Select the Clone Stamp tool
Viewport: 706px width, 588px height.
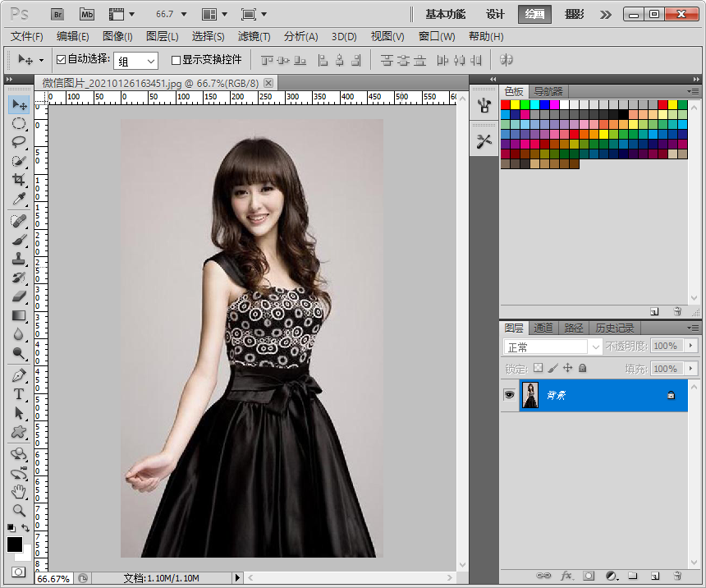(18, 259)
